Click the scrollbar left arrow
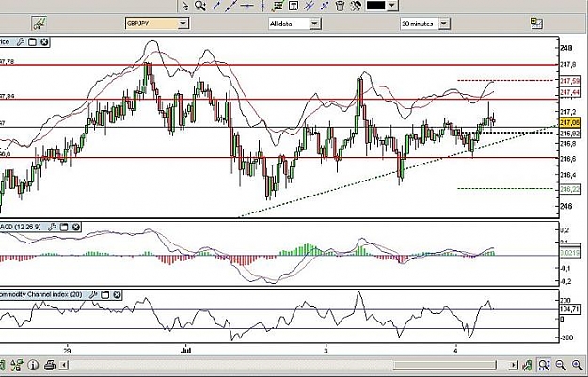Screen dimensions: 588x377 click(64, 365)
